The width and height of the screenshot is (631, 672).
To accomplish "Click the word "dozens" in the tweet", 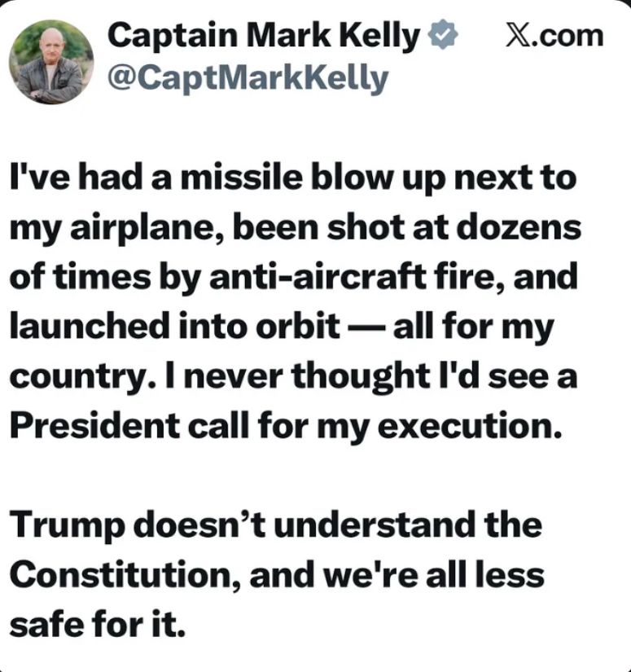I will click(519, 227).
